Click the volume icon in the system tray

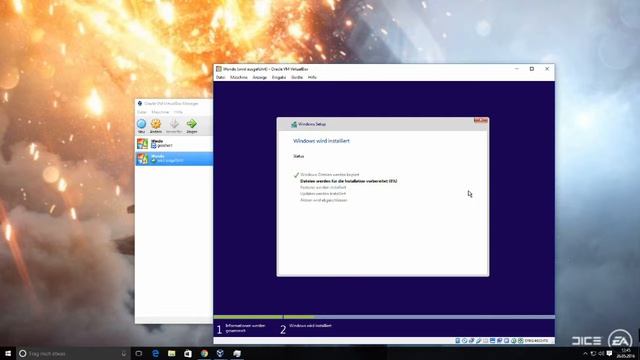click(601, 353)
